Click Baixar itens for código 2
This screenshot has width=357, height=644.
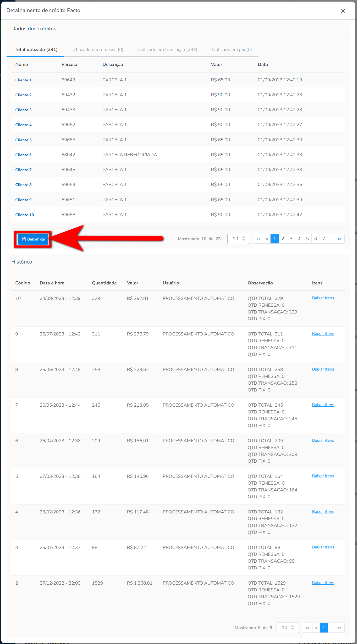323,583
